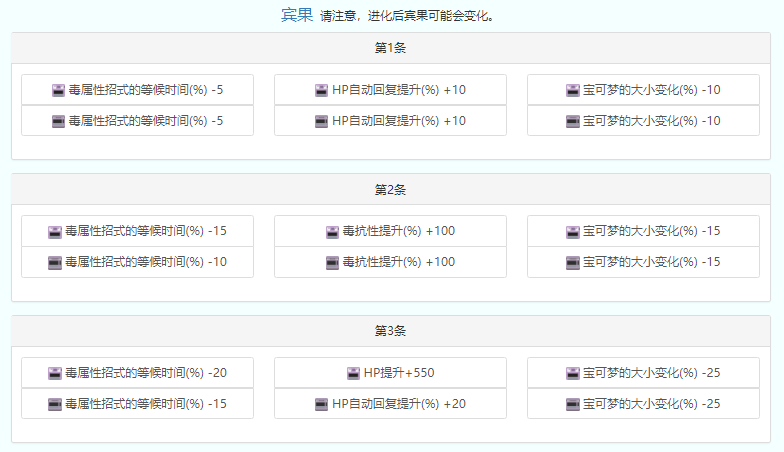This screenshot has width=784, height=452.
Task: Click the light purple icon beside HP提升+550
Action: tap(353, 373)
